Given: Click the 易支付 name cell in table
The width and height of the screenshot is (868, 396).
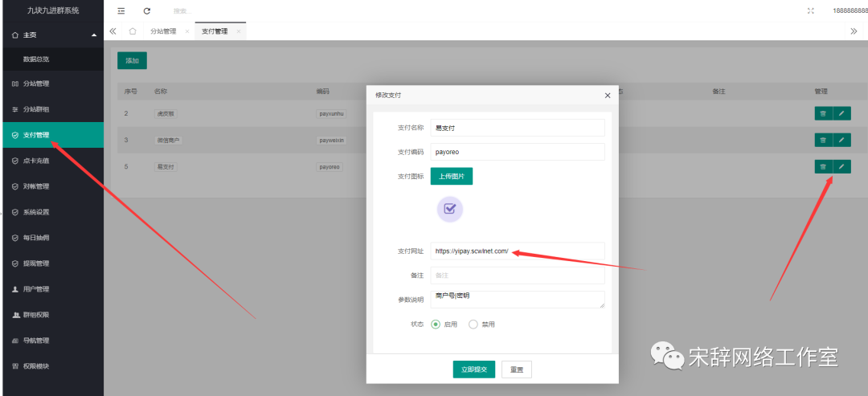Looking at the screenshot, I should (x=166, y=166).
